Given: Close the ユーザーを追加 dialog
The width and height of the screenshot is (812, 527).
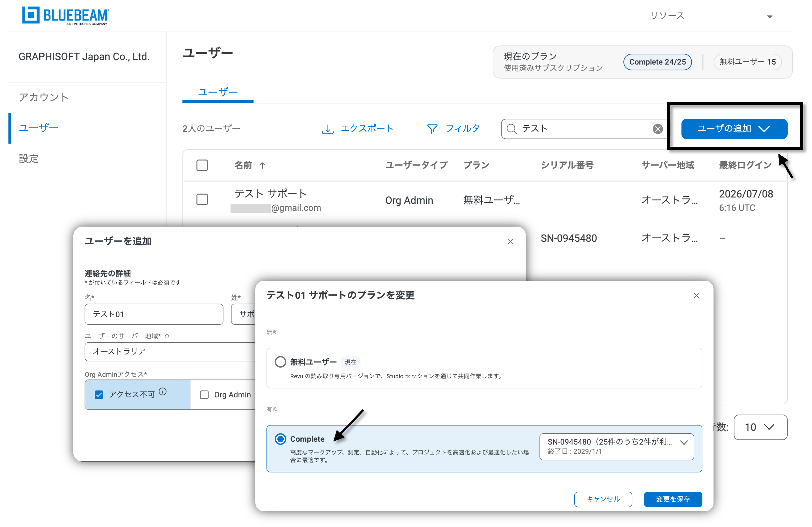Looking at the screenshot, I should point(510,242).
